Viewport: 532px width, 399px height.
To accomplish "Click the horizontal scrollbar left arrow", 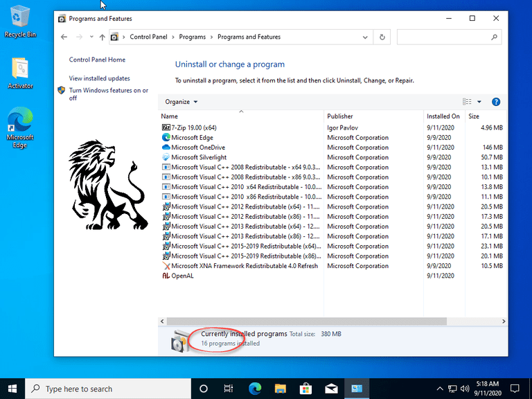I will (x=162, y=321).
